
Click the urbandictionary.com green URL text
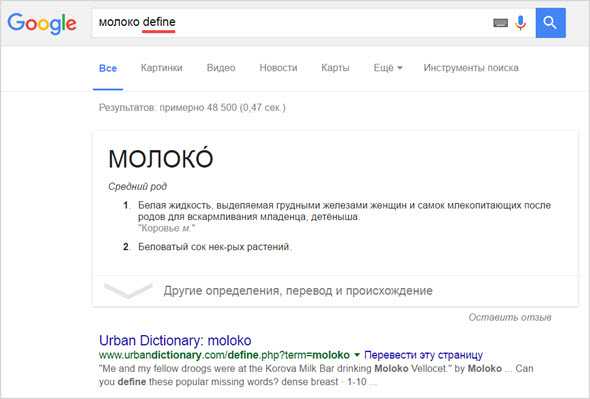[x=224, y=355]
